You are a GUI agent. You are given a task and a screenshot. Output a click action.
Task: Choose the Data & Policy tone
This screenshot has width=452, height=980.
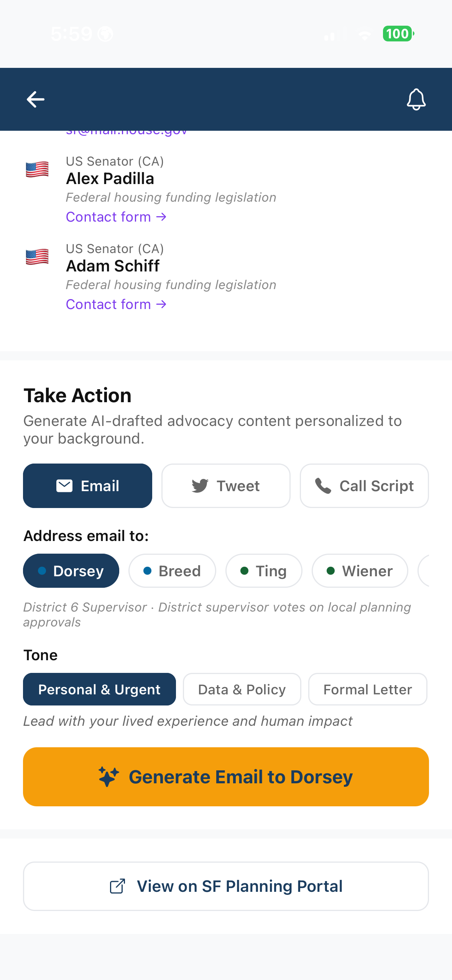click(x=242, y=689)
